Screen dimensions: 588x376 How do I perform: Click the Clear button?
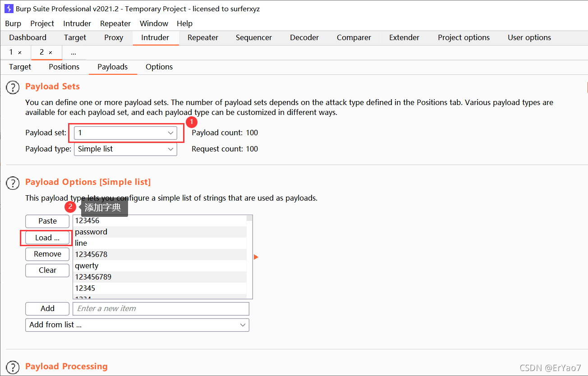coord(47,270)
